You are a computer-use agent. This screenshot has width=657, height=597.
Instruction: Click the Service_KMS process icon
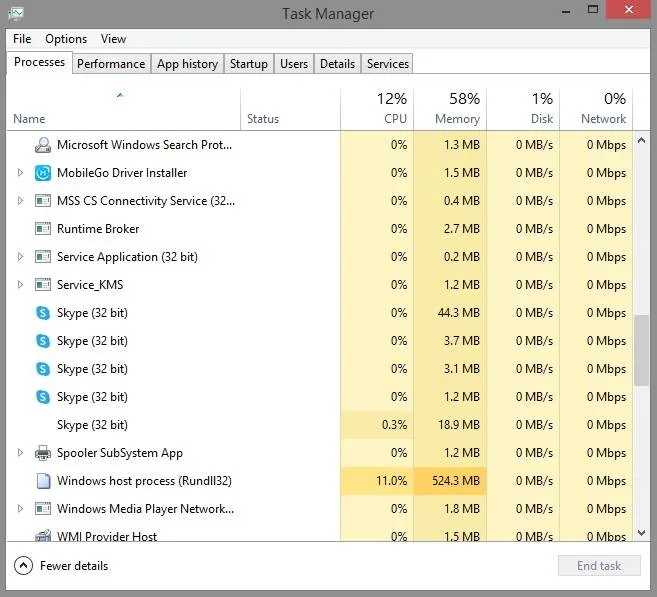click(x=43, y=285)
